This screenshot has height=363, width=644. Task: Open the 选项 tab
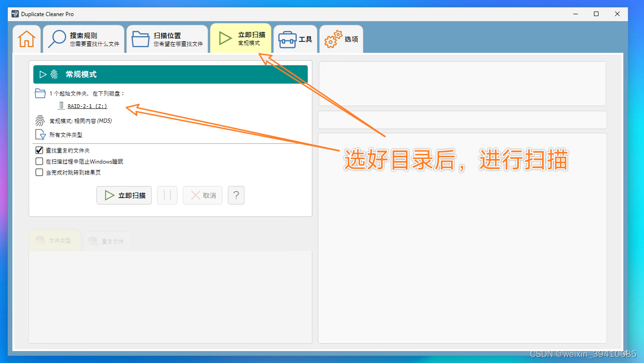pyautogui.click(x=341, y=39)
